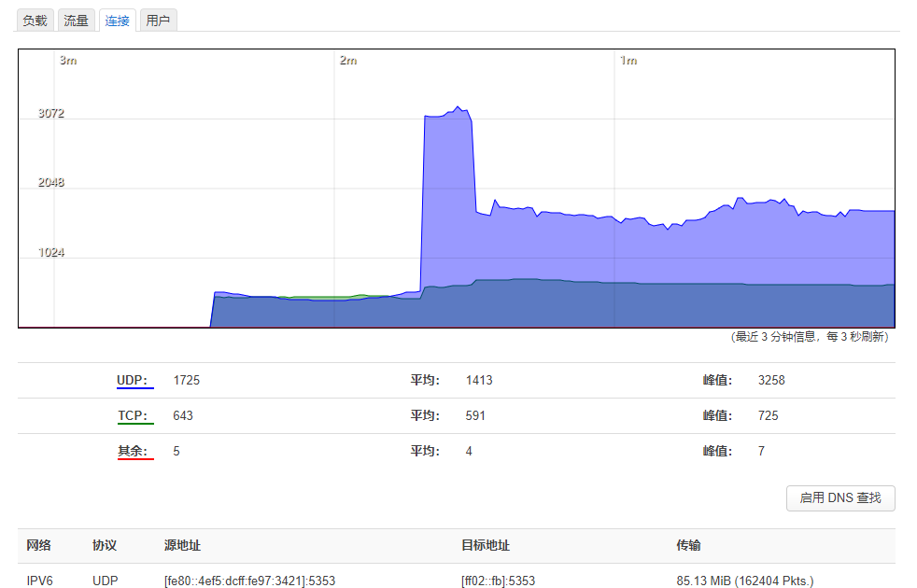Click the 1m time marker on graph

click(628, 61)
